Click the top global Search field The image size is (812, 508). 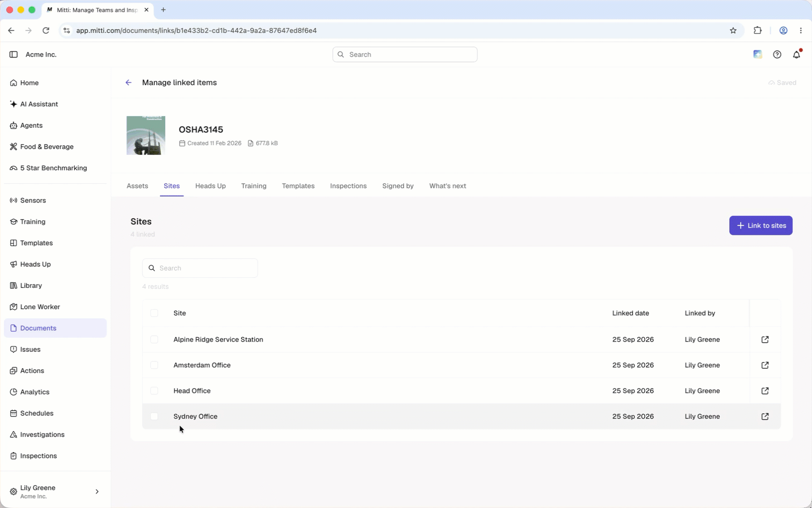click(405, 55)
